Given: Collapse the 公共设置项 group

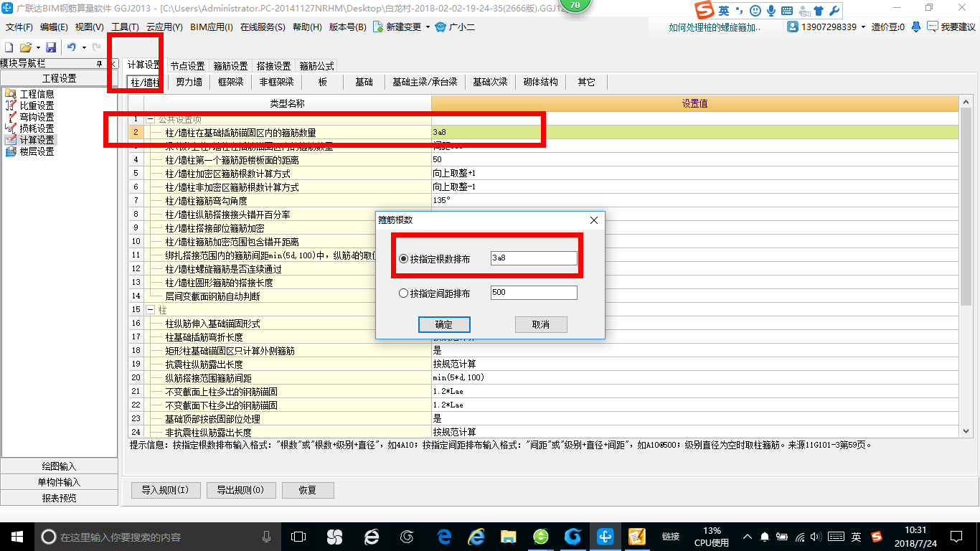Looking at the screenshot, I should tap(151, 119).
